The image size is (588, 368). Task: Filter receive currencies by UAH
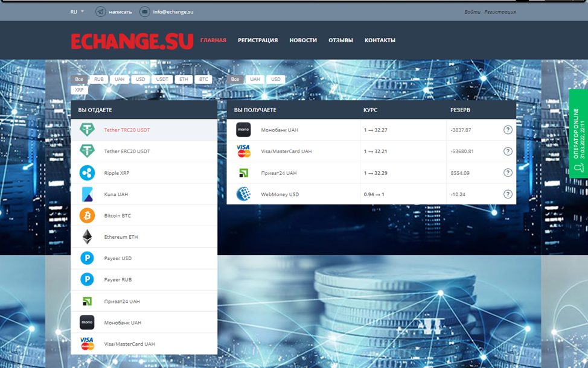(255, 79)
